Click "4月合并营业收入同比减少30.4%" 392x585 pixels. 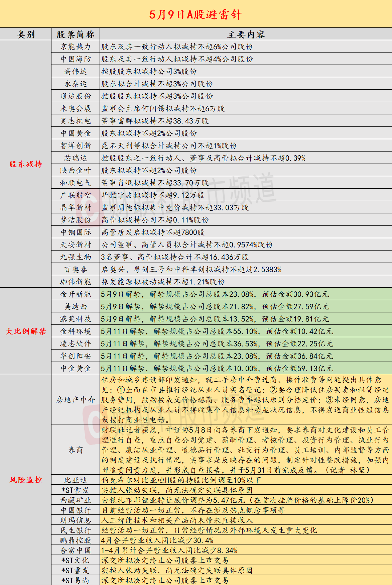tap(157, 540)
